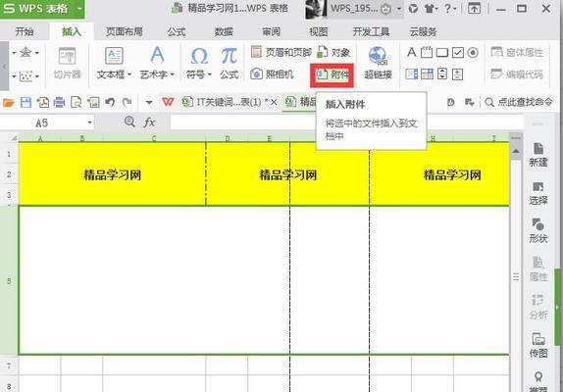Click the vertical scrollbar up arrow

(x=516, y=151)
